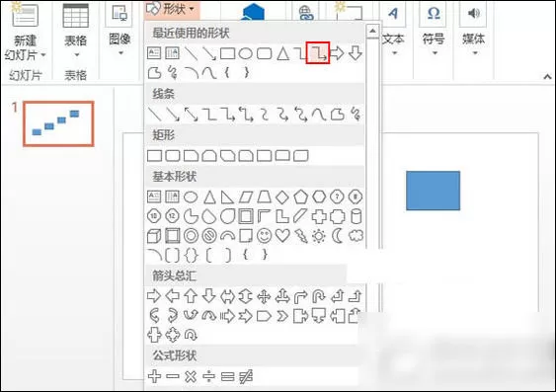556x392 pixels.
Task: Select the trapezoid shape
Action: (264, 196)
